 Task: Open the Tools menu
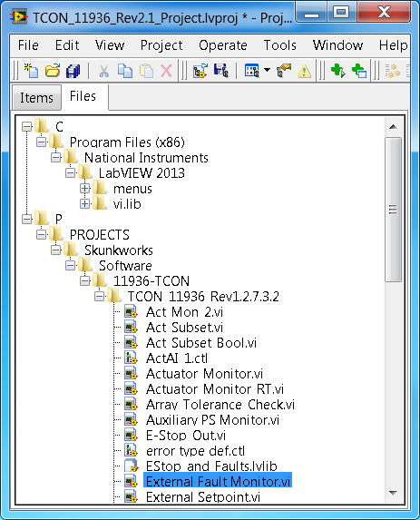click(x=279, y=45)
